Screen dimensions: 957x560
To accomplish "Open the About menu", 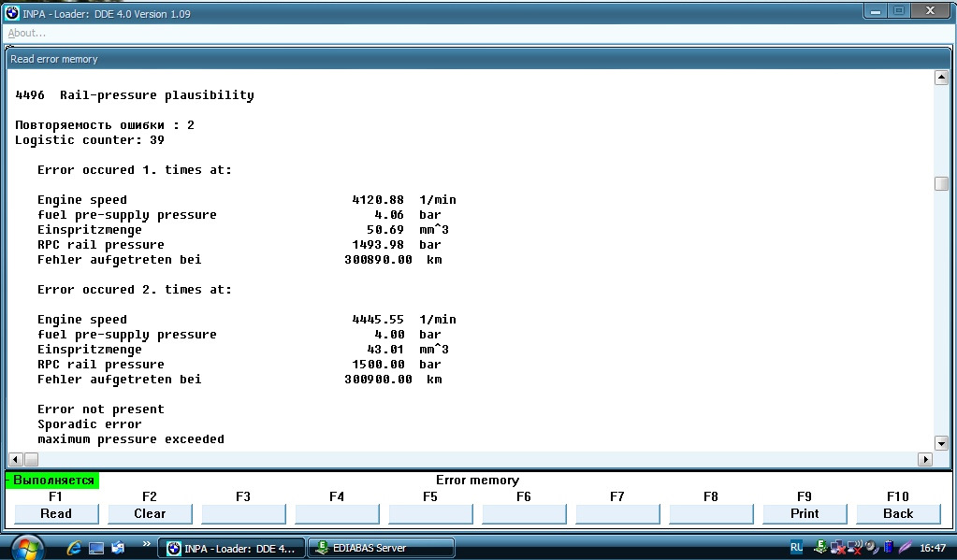I will coord(26,34).
